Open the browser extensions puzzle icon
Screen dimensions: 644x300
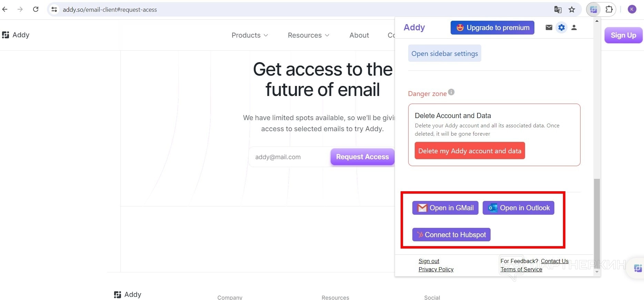[609, 10]
